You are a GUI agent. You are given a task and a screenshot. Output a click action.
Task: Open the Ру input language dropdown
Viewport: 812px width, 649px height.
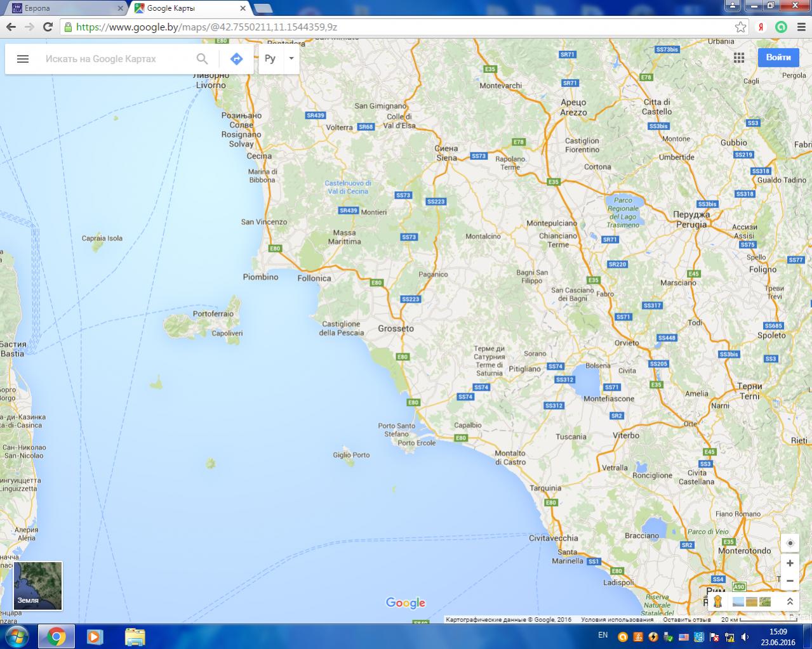click(x=279, y=59)
